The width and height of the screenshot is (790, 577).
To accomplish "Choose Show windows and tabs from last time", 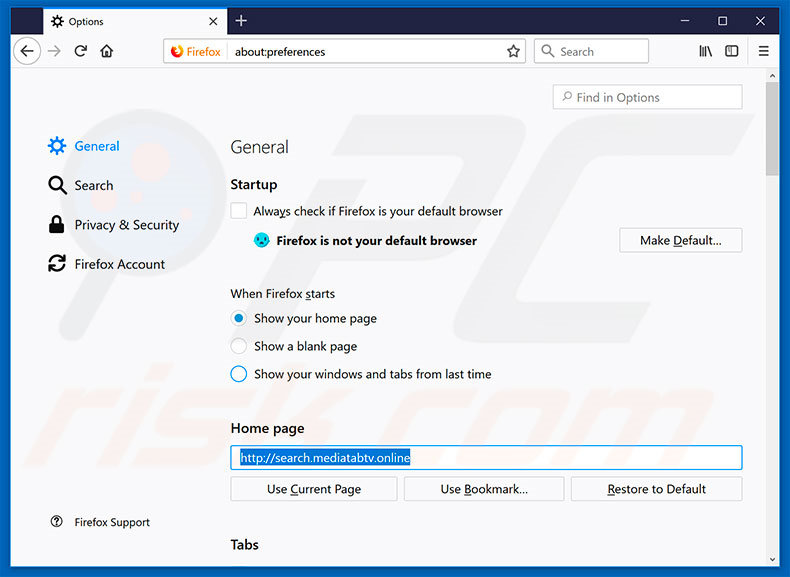I will point(239,374).
